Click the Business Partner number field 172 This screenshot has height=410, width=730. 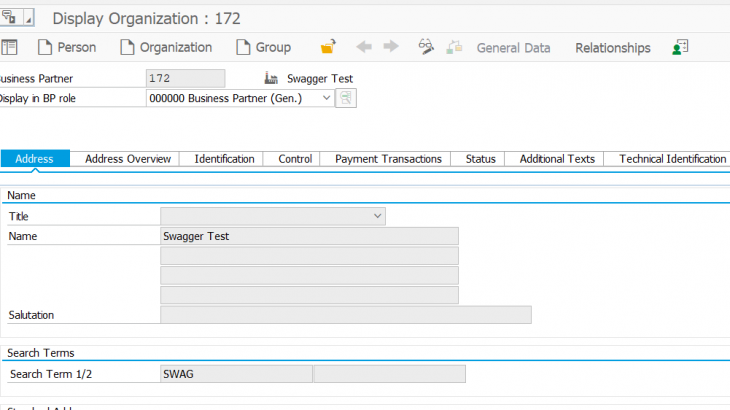(185, 78)
